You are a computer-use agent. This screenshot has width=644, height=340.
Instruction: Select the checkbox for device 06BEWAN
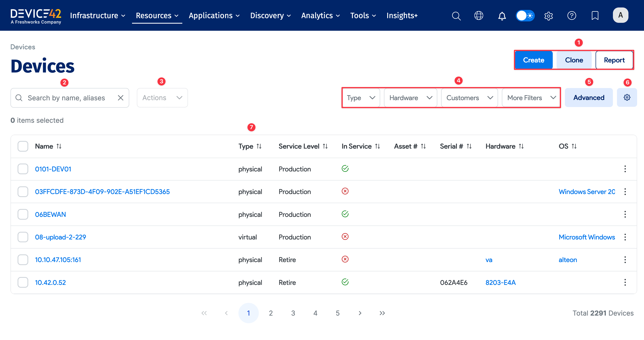[x=23, y=214]
